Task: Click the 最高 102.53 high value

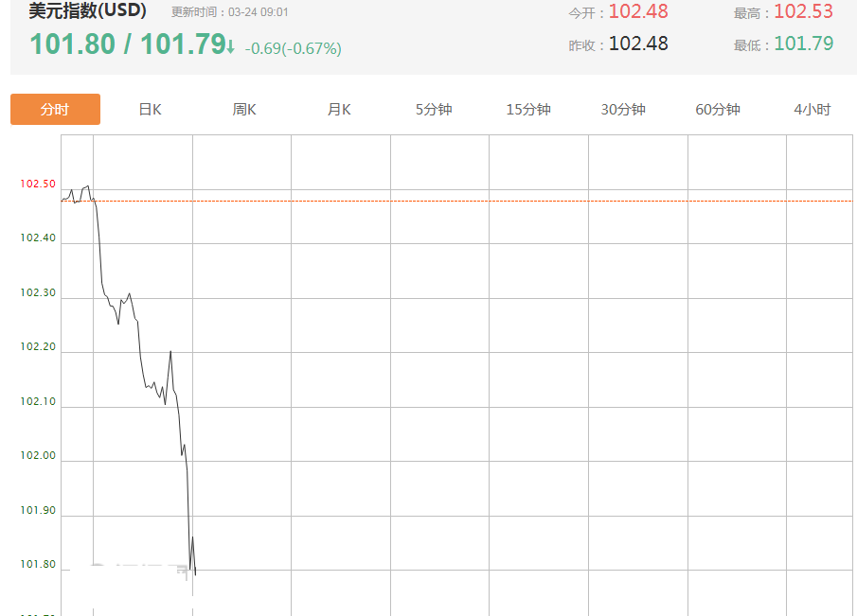Action: click(x=803, y=11)
